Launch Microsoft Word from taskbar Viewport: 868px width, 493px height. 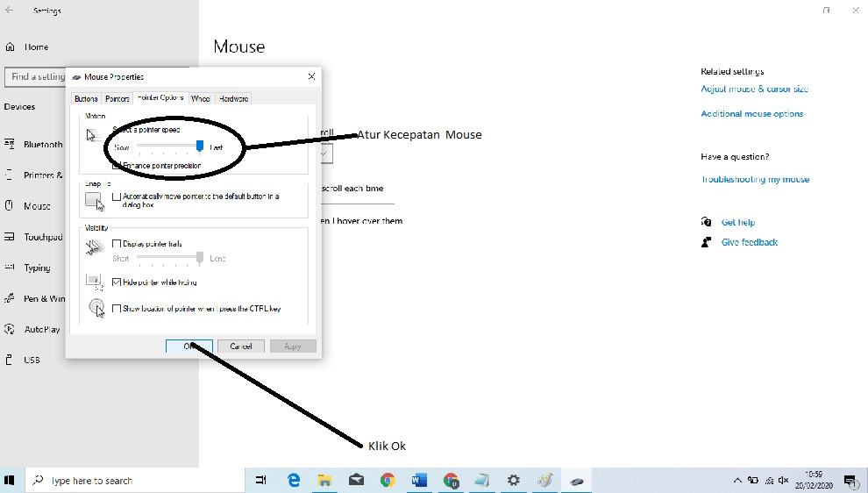coord(419,480)
